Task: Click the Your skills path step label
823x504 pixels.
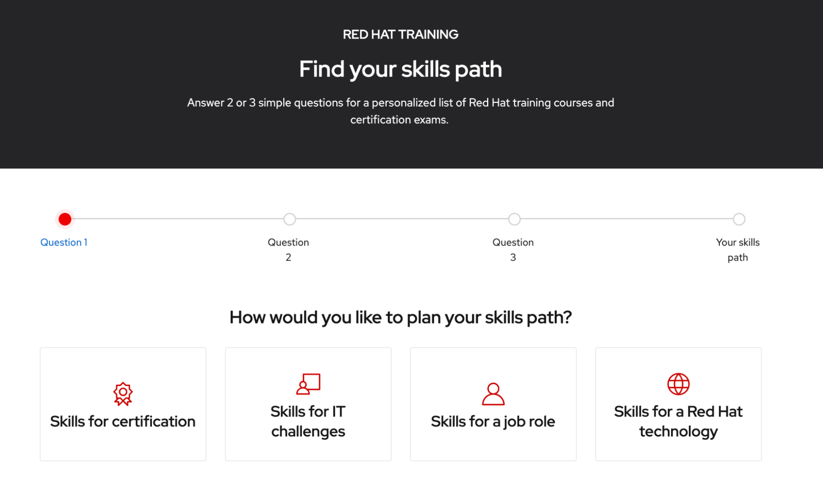Action: 737,250
